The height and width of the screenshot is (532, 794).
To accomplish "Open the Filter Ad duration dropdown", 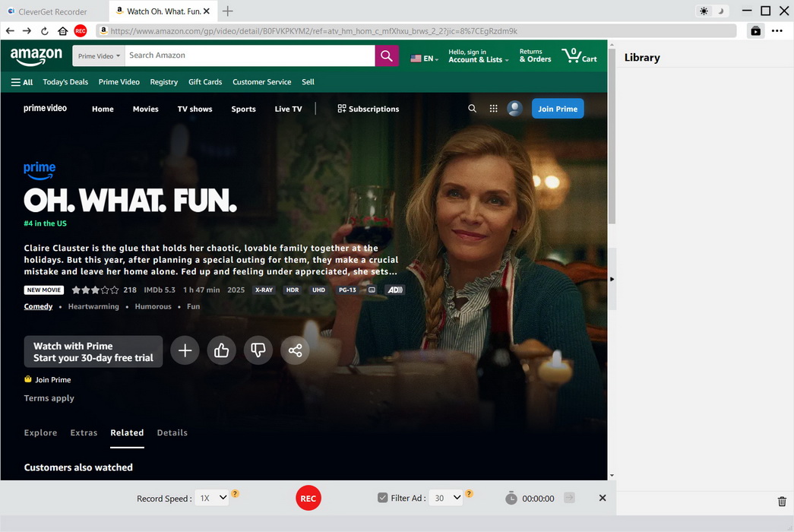I will [x=446, y=498].
